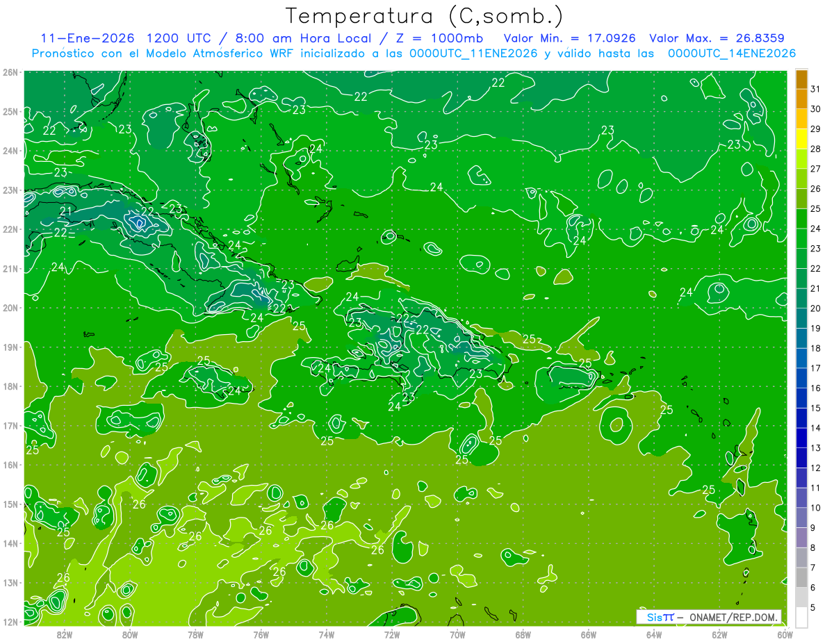This screenshot has width=834, height=644.
Task: Click the '66W' longitude axis label
Action: tap(589, 634)
